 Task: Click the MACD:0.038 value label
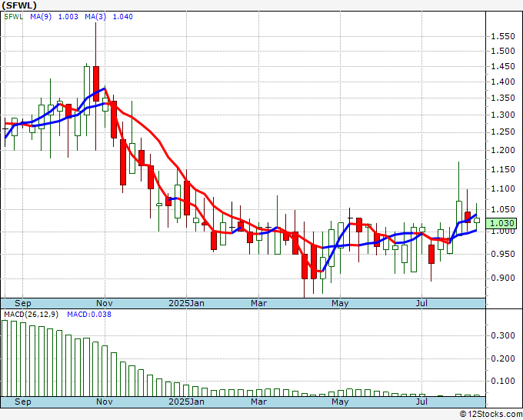click(89, 315)
